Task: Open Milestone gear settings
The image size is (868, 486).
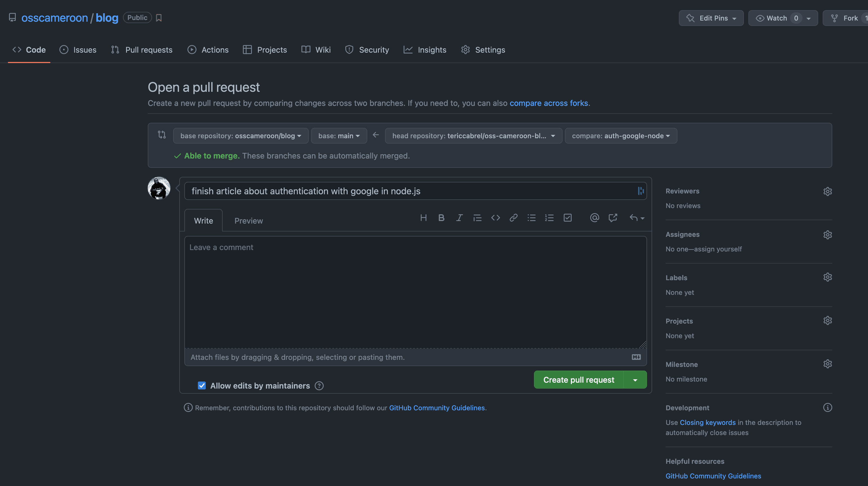Action: pos(827,364)
